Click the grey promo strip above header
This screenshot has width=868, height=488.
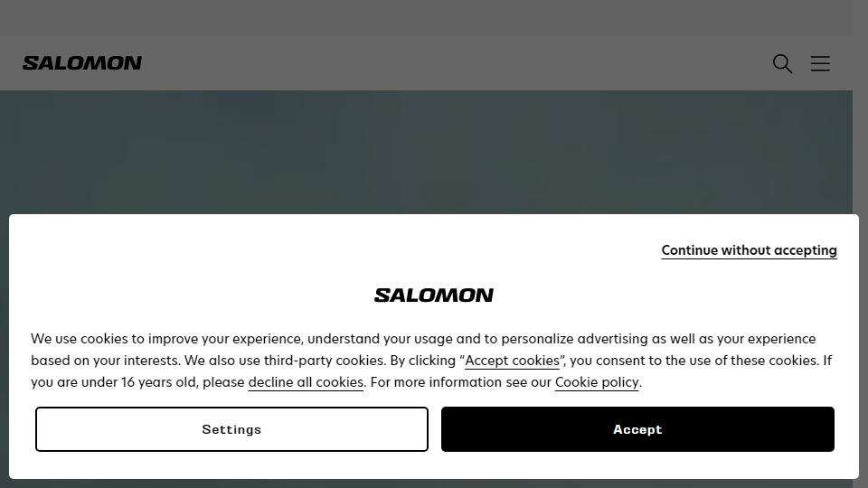tap(426, 18)
